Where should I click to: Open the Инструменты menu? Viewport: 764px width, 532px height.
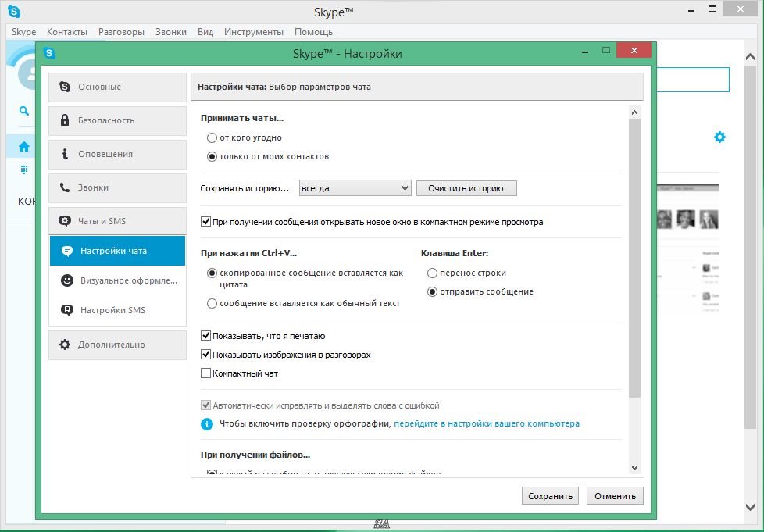click(x=254, y=32)
